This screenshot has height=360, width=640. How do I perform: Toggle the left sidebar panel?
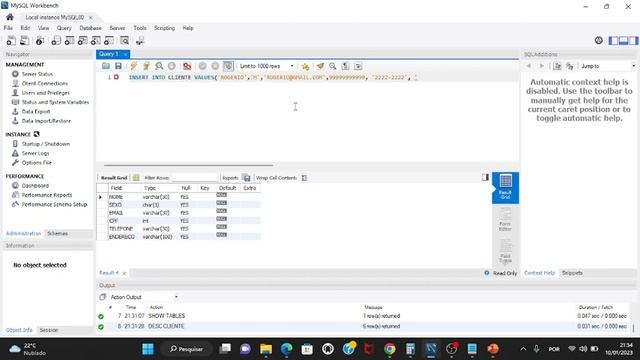613,40
